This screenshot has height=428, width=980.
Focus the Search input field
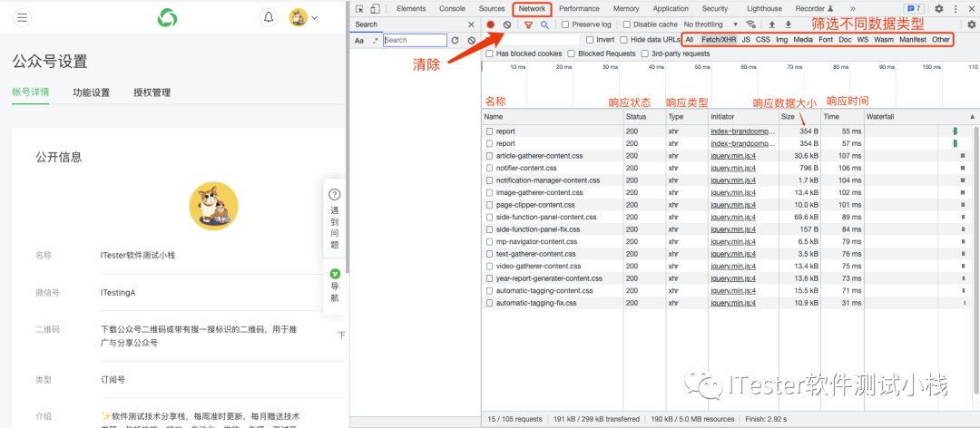[x=415, y=40]
